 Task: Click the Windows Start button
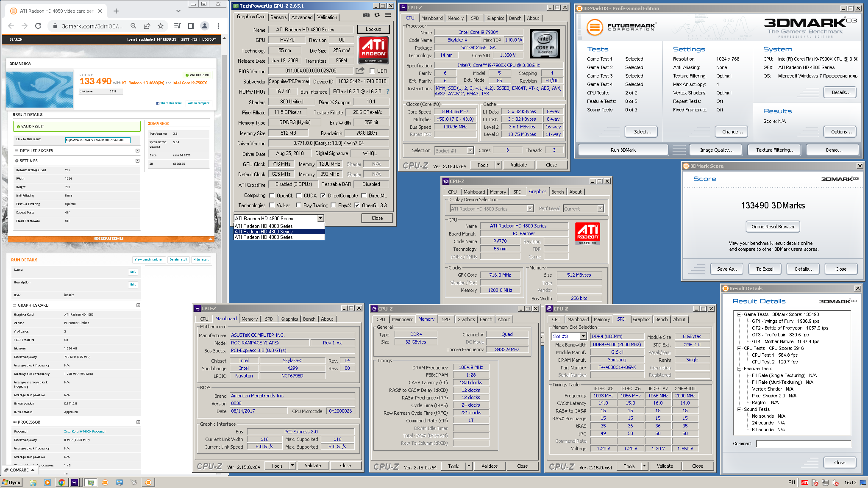[11, 482]
